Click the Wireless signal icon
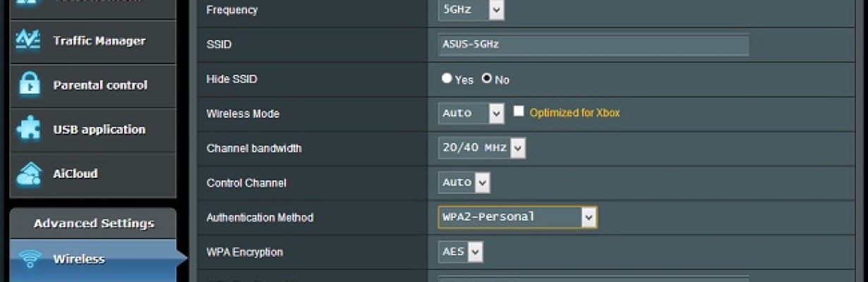 (30, 259)
